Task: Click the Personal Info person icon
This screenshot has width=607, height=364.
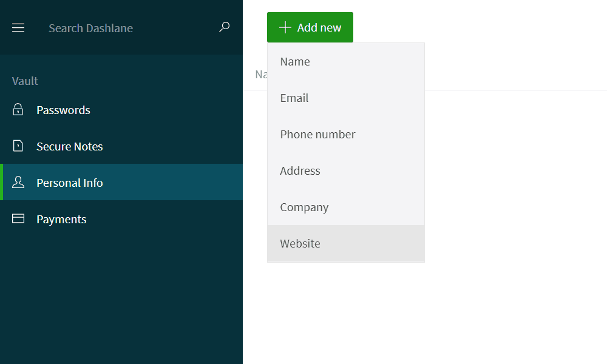Action: (x=18, y=182)
